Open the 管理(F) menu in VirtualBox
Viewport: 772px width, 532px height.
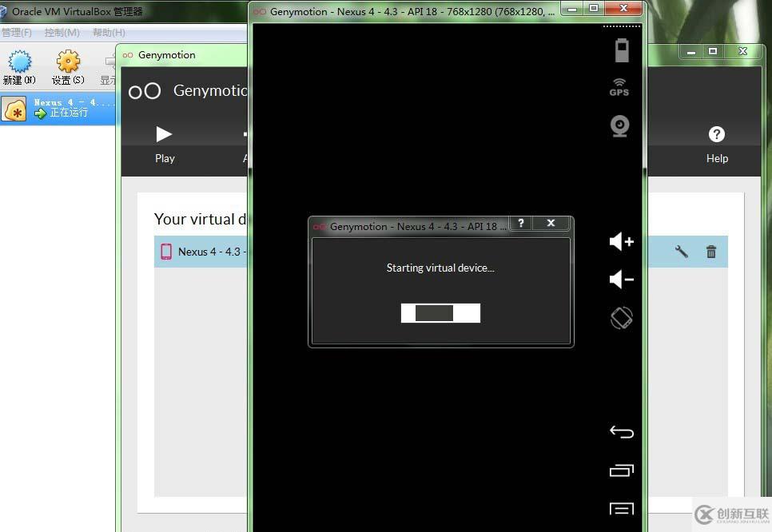pyautogui.click(x=17, y=33)
